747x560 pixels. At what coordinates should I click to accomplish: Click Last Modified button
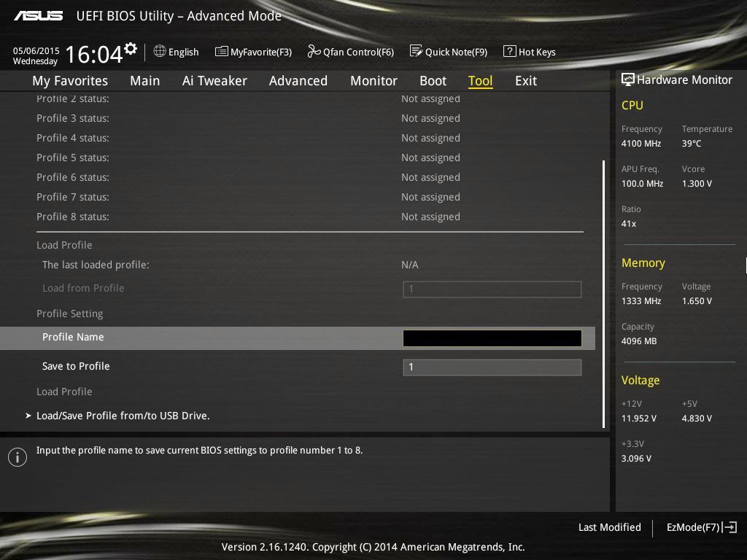coord(609,527)
